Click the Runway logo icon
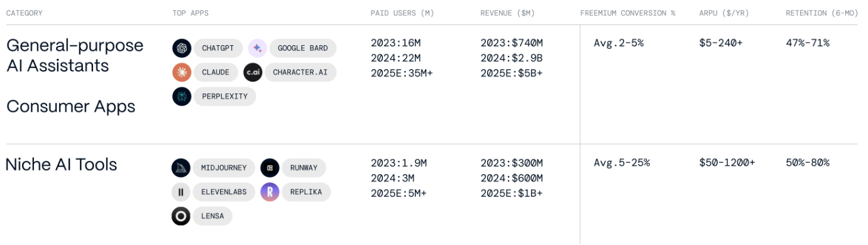The image size is (868, 245). (270, 168)
